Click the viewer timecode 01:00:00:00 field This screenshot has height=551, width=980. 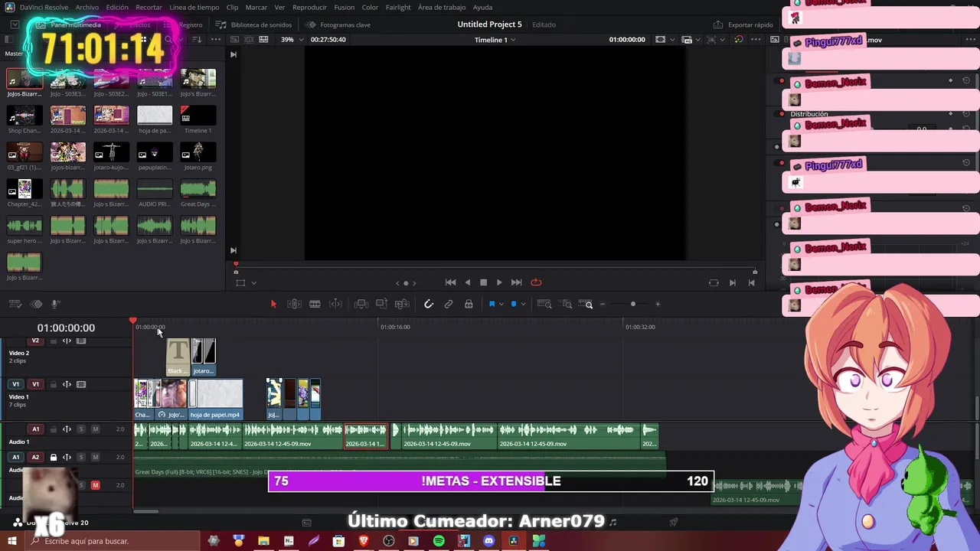click(627, 40)
